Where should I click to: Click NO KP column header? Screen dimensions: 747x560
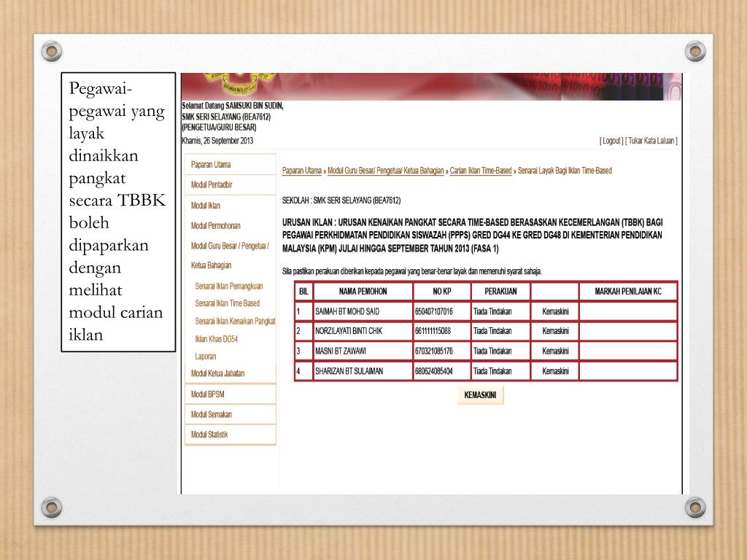441,292
